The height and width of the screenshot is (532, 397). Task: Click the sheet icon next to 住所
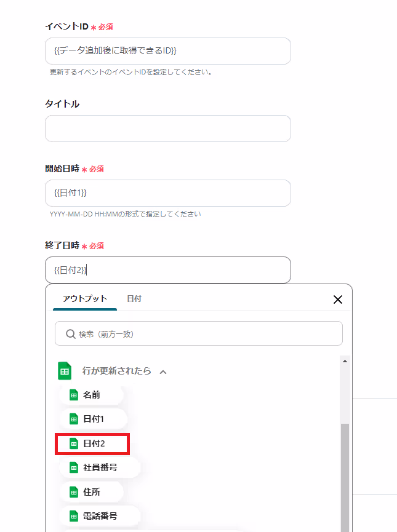[74, 492]
